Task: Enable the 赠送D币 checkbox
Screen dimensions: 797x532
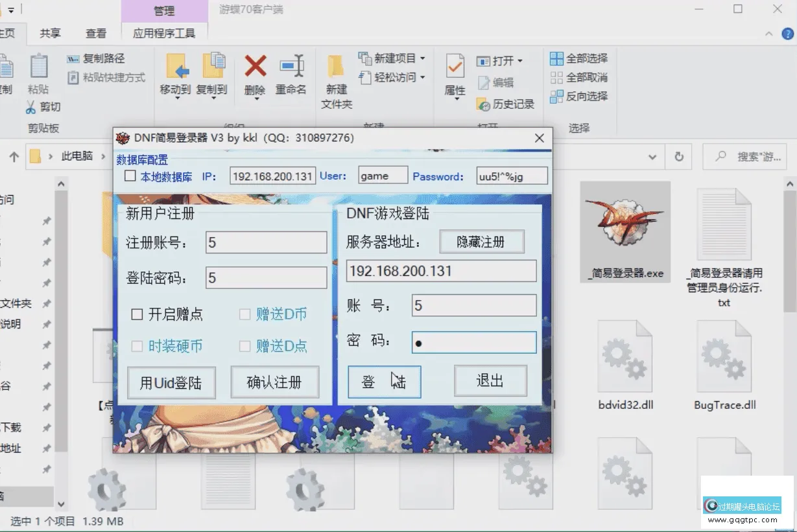Action: (x=244, y=314)
